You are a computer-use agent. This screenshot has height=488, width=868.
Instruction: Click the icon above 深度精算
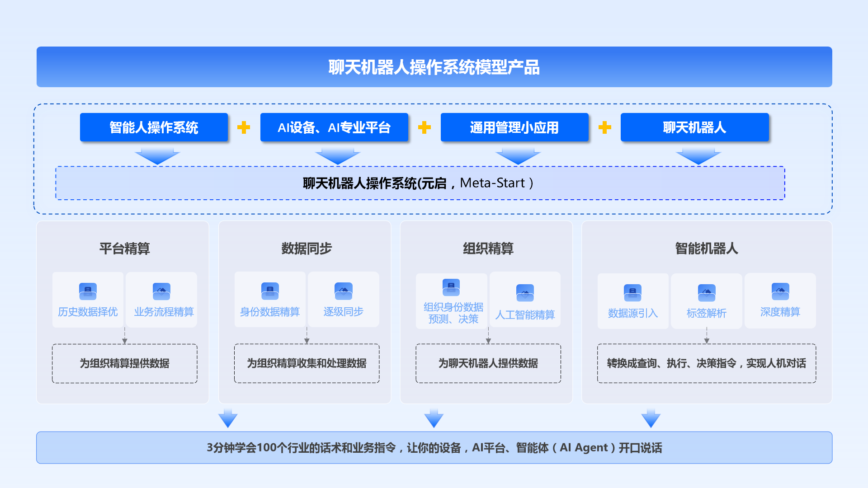tap(780, 291)
